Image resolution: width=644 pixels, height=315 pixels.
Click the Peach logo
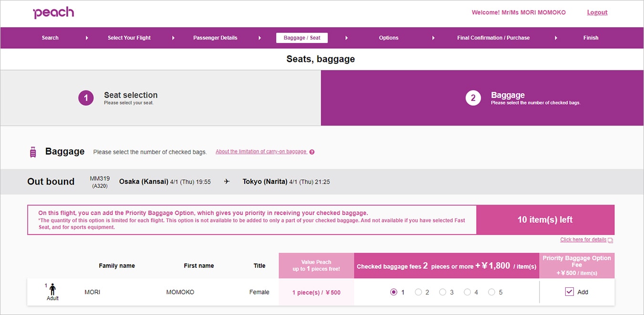(x=53, y=12)
